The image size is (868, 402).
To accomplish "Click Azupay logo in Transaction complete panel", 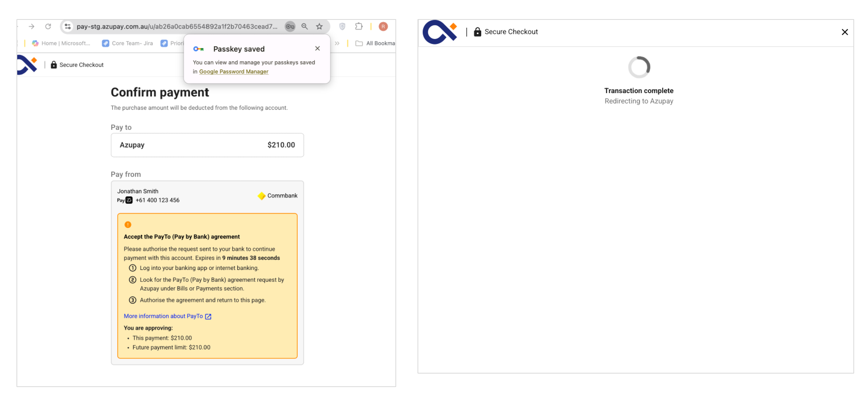I will [x=440, y=32].
